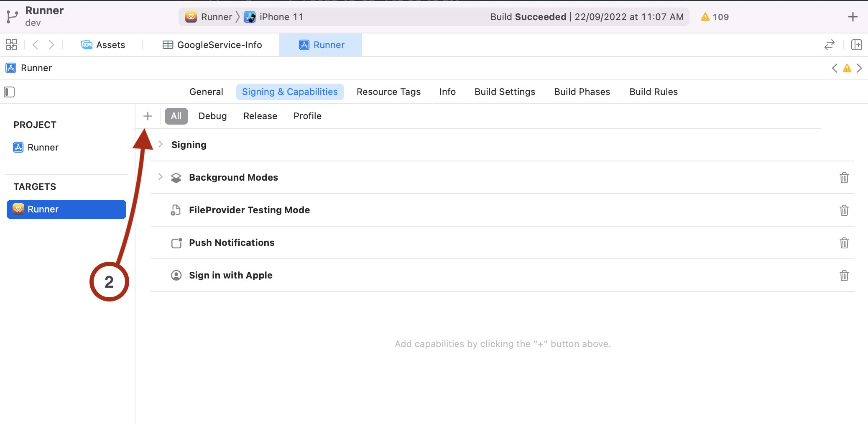Switch to the GoogleService-Info editor tab

tap(212, 45)
